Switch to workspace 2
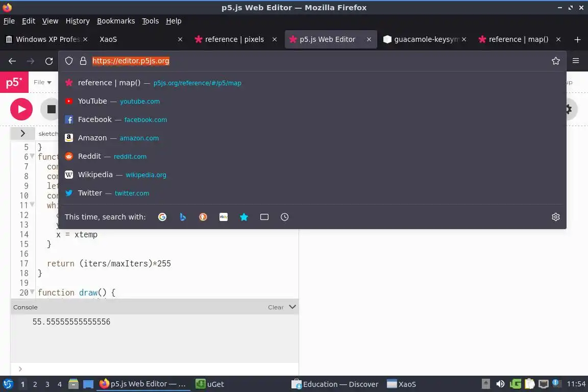The image size is (588, 392). coord(35,384)
